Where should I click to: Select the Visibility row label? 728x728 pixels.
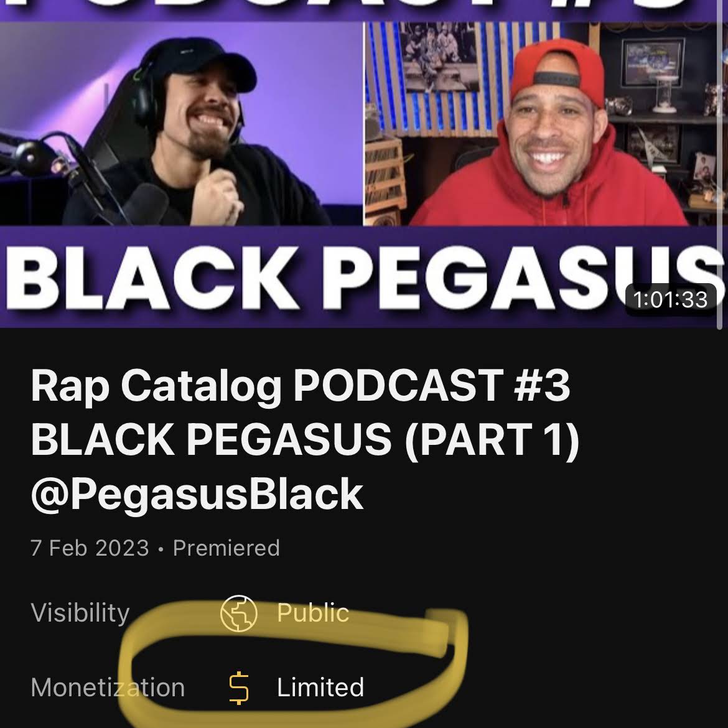pos(80,613)
